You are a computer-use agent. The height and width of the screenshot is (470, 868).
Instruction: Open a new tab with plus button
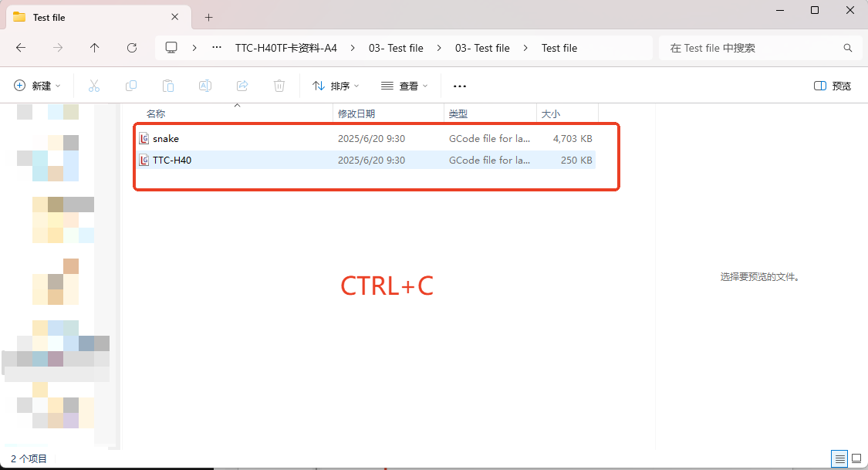pos(208,17)
